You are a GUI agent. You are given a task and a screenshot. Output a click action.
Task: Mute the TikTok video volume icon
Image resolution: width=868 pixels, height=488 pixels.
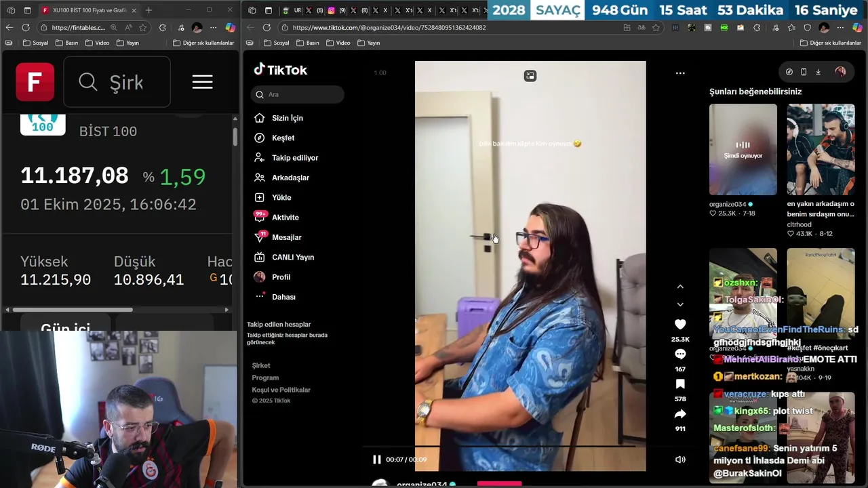pyautogui.click(x=680, y=460)
